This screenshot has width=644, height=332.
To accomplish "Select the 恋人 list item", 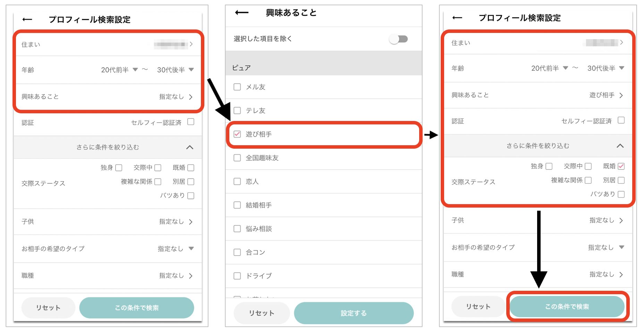I will [252, 182].
